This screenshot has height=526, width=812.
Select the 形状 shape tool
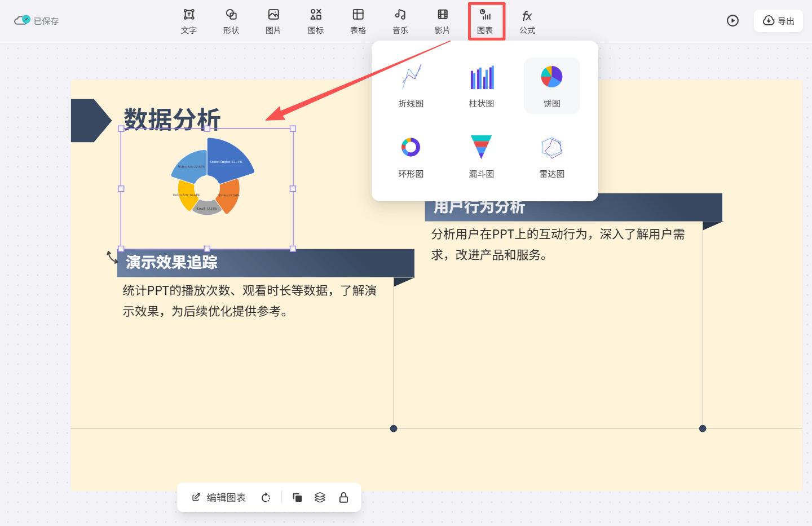(x=231, y=21)
